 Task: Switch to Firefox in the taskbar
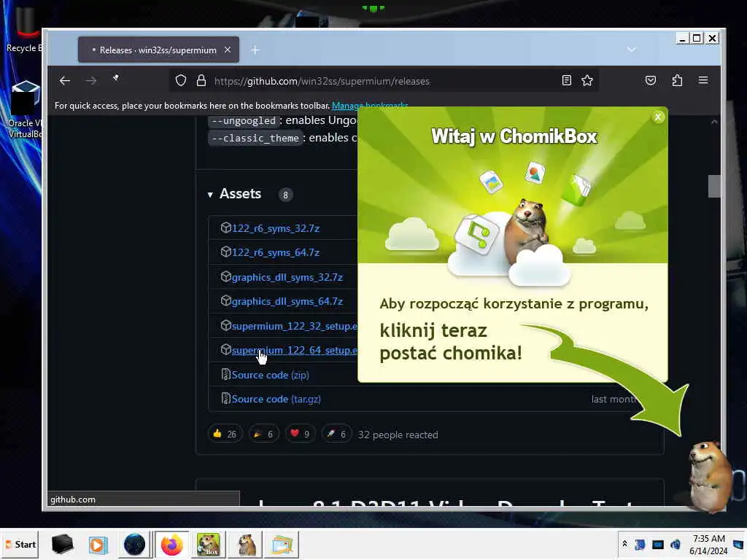coord(171,544)
